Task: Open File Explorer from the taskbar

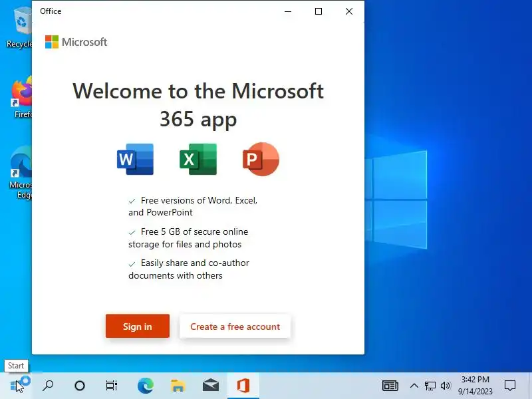Action: [178, 386]
